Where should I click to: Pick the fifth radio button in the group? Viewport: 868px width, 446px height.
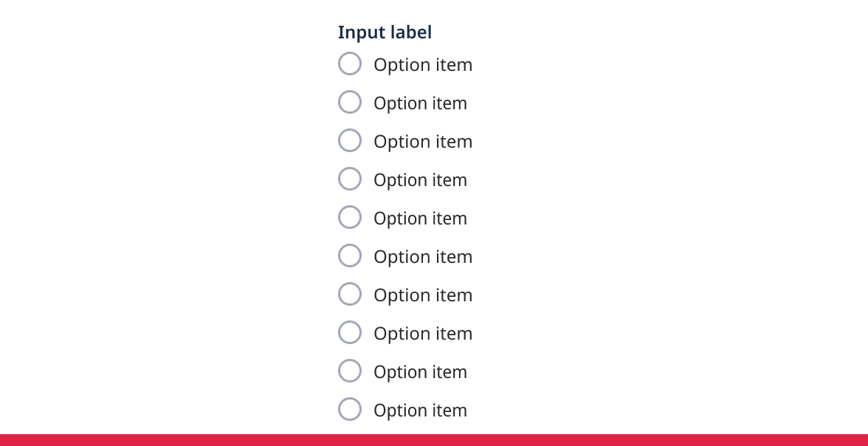[x=350, y=217]
